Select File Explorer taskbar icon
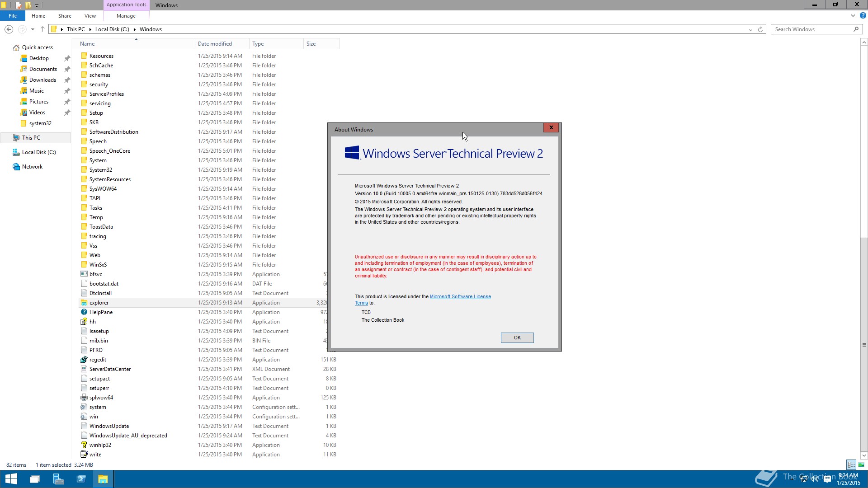Viewport: 868px width, 488px height. (x=103, y=479)
